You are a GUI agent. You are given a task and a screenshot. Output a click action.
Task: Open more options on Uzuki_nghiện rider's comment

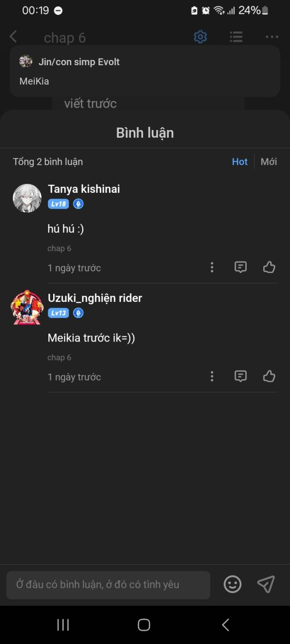click(212, 376)
